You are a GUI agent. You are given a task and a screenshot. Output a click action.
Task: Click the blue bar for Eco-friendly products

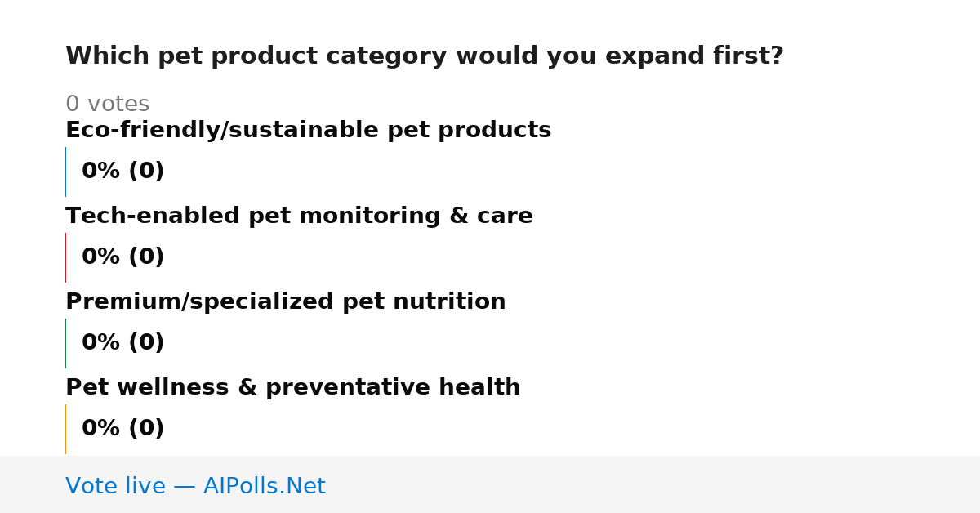pyautogui.click(x=65, y=172)
